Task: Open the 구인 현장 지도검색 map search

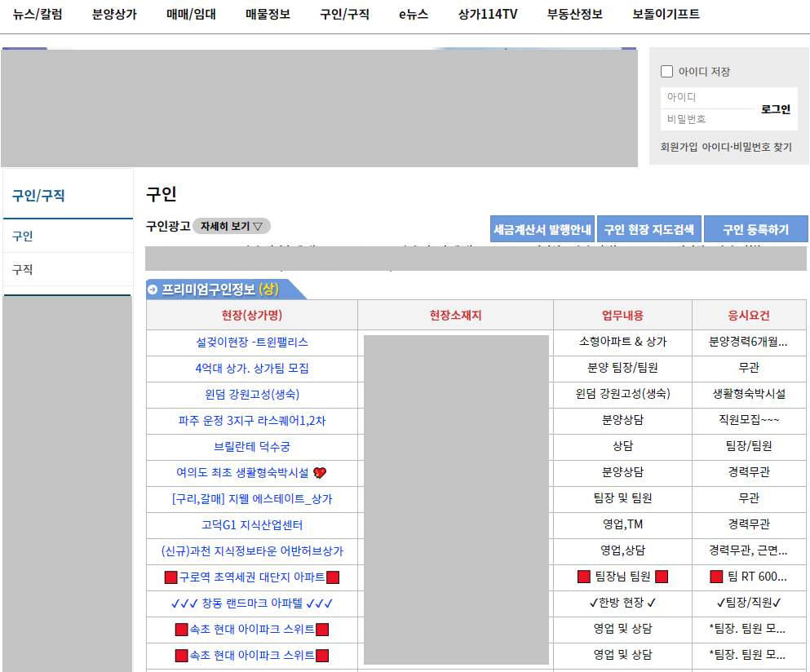Action: pyautogui.click(x=648, y=228)
